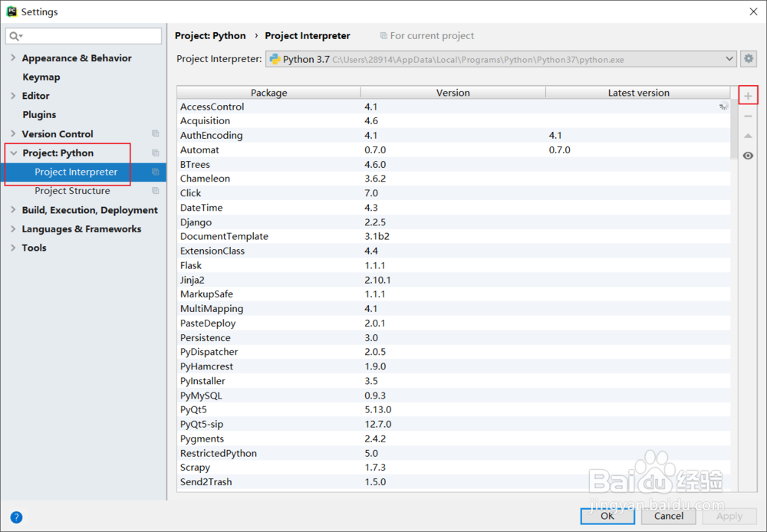
Task: Open the Plugins settings page
Action: point(39,114)
